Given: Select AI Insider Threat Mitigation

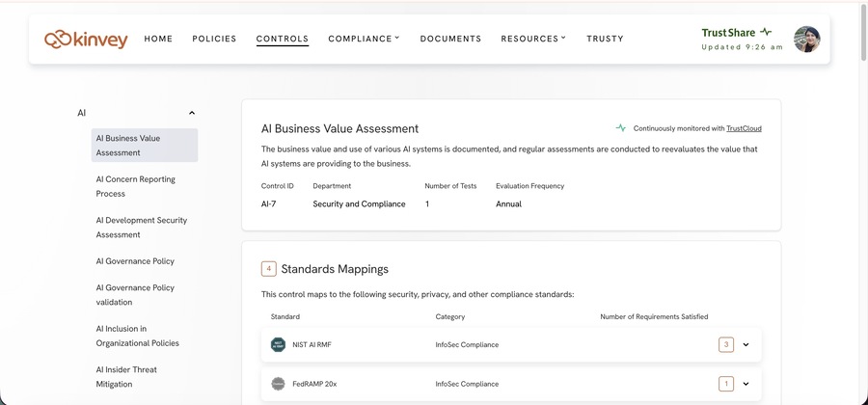Looking at the screenshot, I should point(126,377).
